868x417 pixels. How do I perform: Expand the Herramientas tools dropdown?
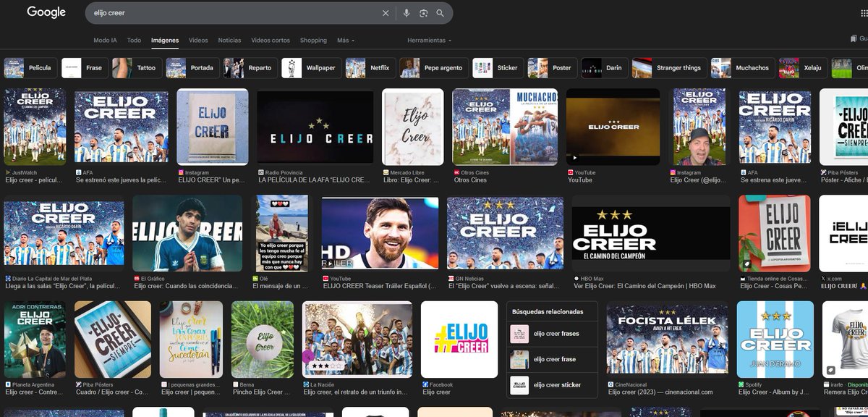[430, 41]
